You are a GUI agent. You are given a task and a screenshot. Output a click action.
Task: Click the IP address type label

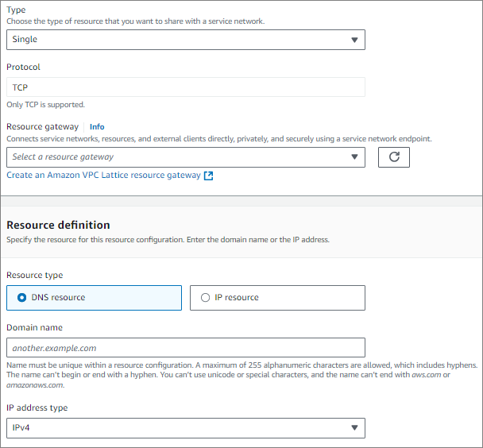37,407
